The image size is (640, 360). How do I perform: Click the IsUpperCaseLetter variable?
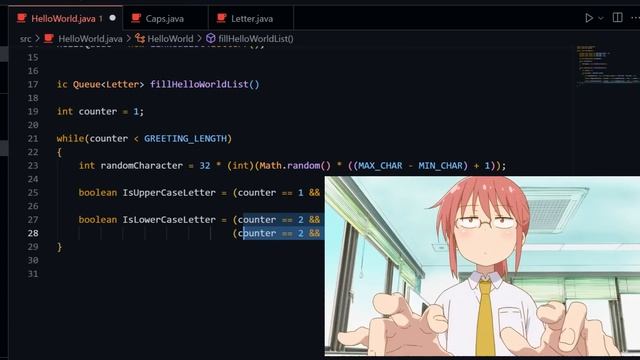169,193
